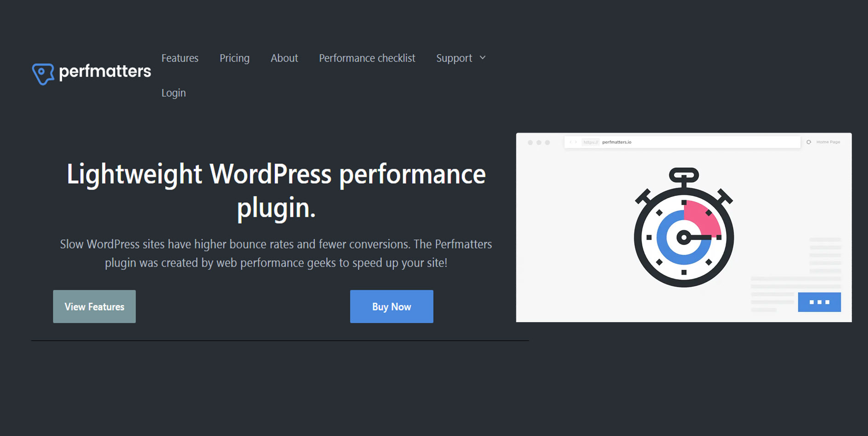
Task: Click the stopwatch's top crown ring
Action: pyautogui.click(x=683, y=175)
